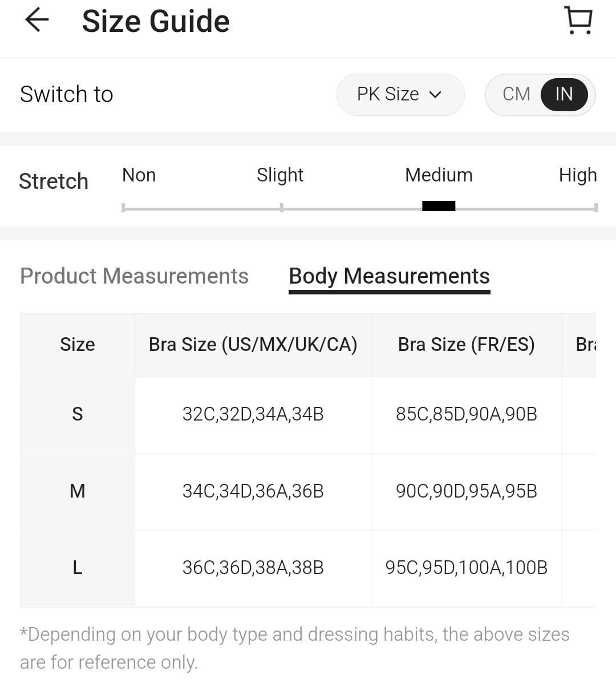The image size is (616, 683).
Task: Select the L size row
Action: 78,568
